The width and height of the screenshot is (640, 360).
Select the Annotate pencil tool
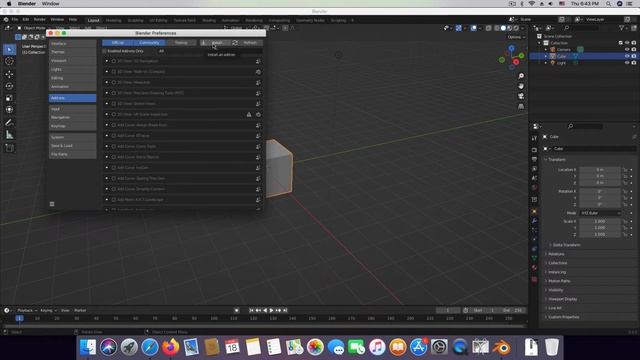coord(9,122)
